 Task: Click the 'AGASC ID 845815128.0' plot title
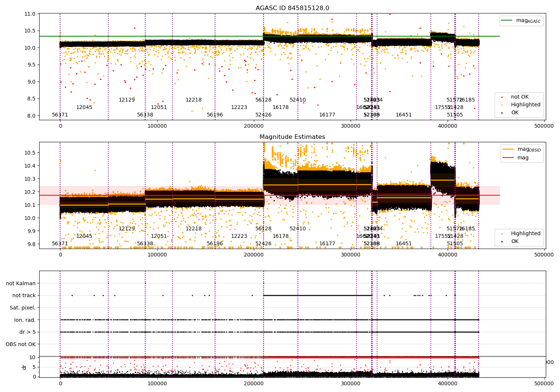click(x=292, y=8)
